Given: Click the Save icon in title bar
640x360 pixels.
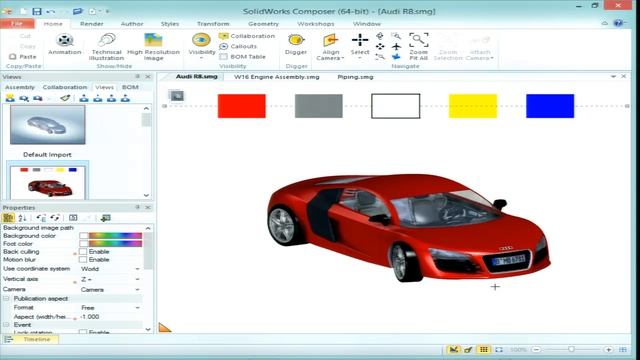Looking at the screenshot, I should click(37, 11).
